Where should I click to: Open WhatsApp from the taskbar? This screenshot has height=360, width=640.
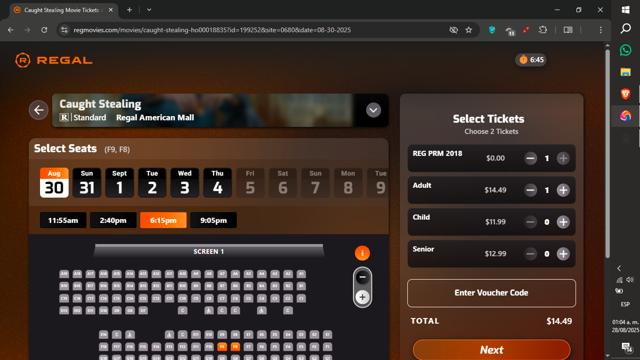pos(625,50)
